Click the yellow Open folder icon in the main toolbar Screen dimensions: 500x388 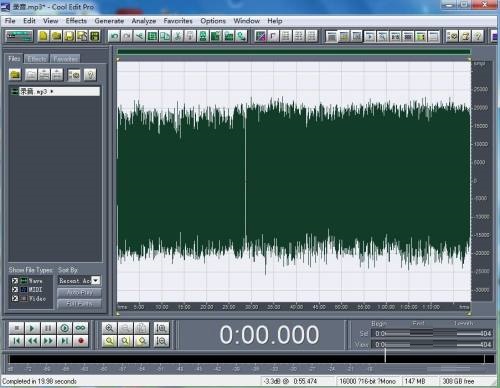[x=56, y=36]
